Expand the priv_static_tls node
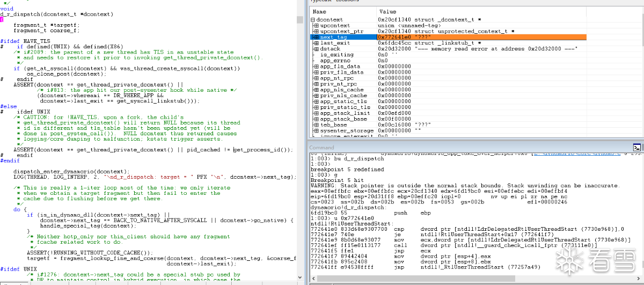The width and height of the screenshot is (644, 285). 317,107
